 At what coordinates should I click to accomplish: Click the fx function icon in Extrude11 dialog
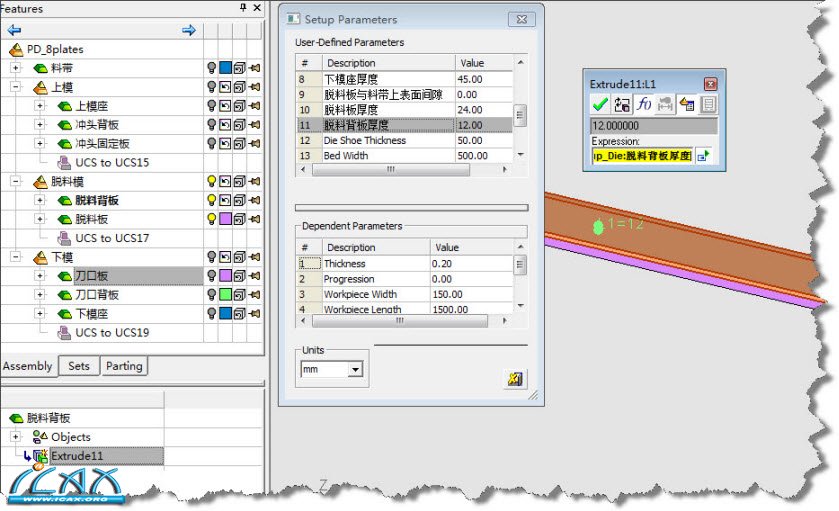point(644,104)
